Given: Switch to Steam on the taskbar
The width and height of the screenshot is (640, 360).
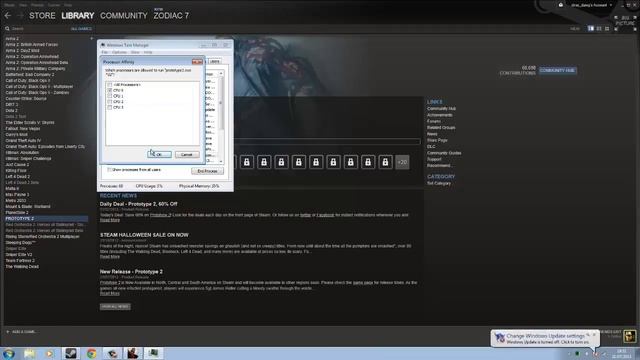Looking at the screenshot, I should (71, 353).
